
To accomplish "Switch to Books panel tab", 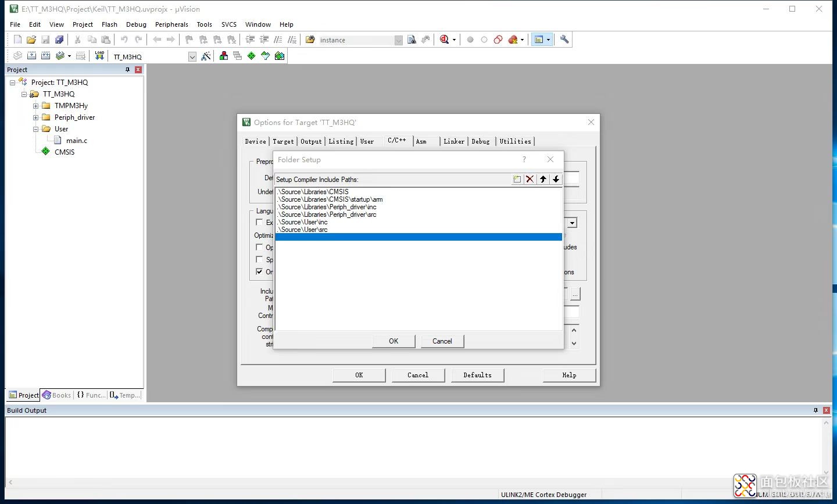I will pyautogui.click(x=56, y=395).
